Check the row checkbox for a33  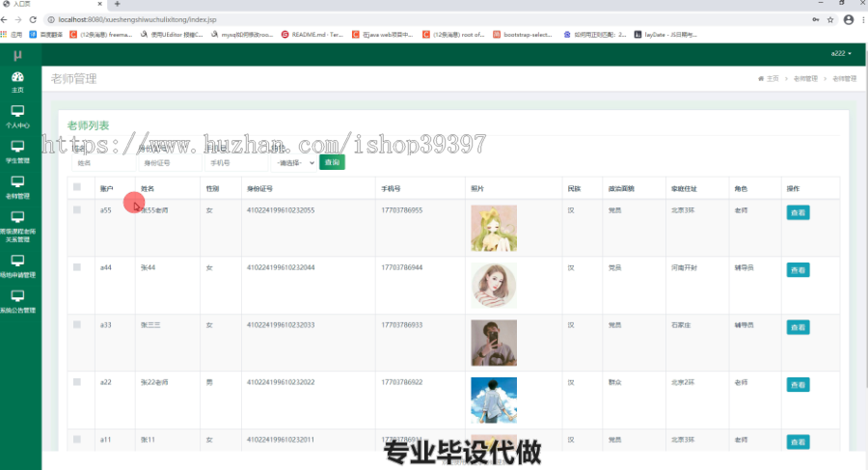(77, 324)
